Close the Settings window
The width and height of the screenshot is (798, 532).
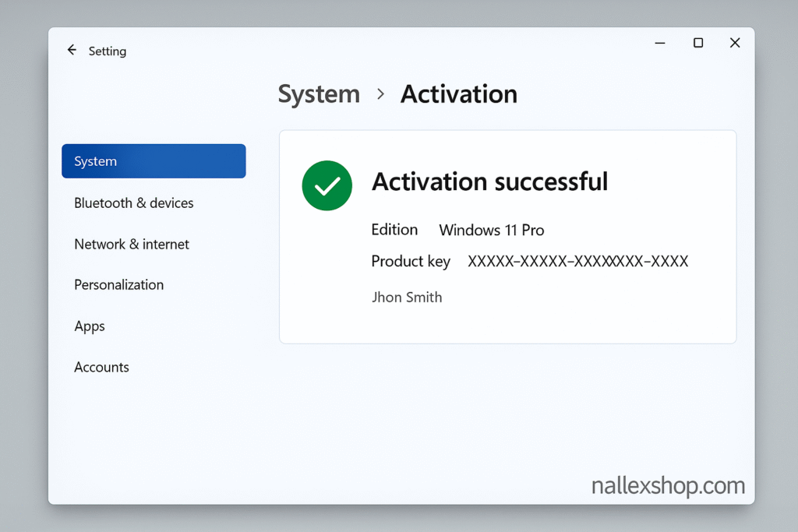tap(734, 43)
